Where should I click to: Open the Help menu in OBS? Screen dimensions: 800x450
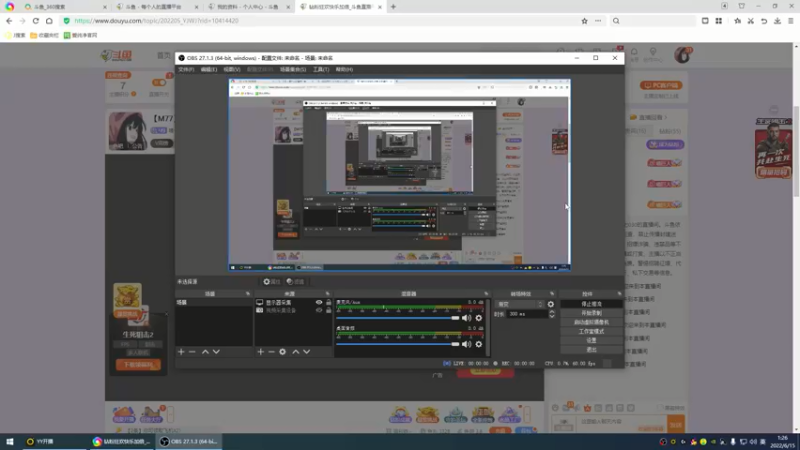(x=344, y=69)
